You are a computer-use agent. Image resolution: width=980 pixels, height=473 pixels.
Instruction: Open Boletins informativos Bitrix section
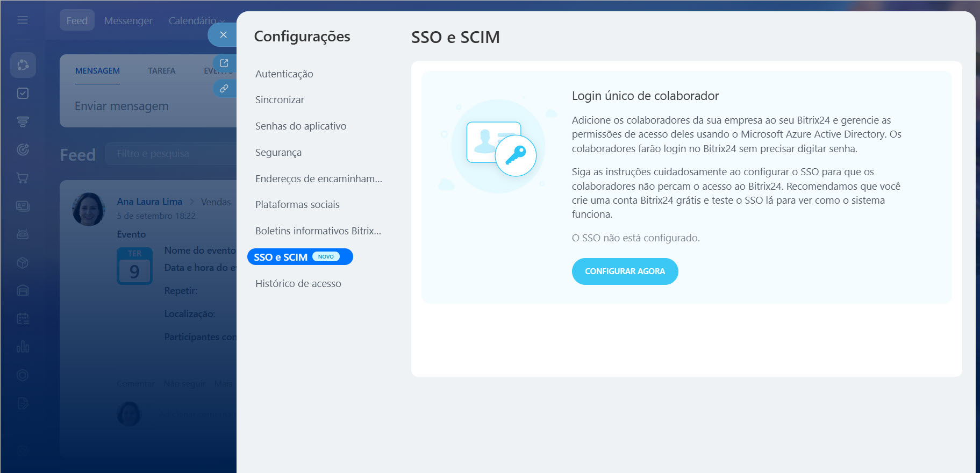[318, 231]
